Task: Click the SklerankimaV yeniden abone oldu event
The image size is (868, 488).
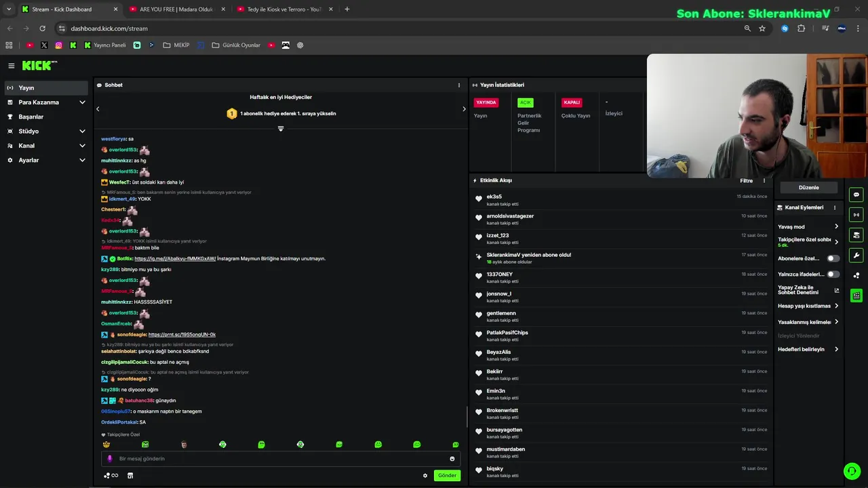Action: pos(622,258)
